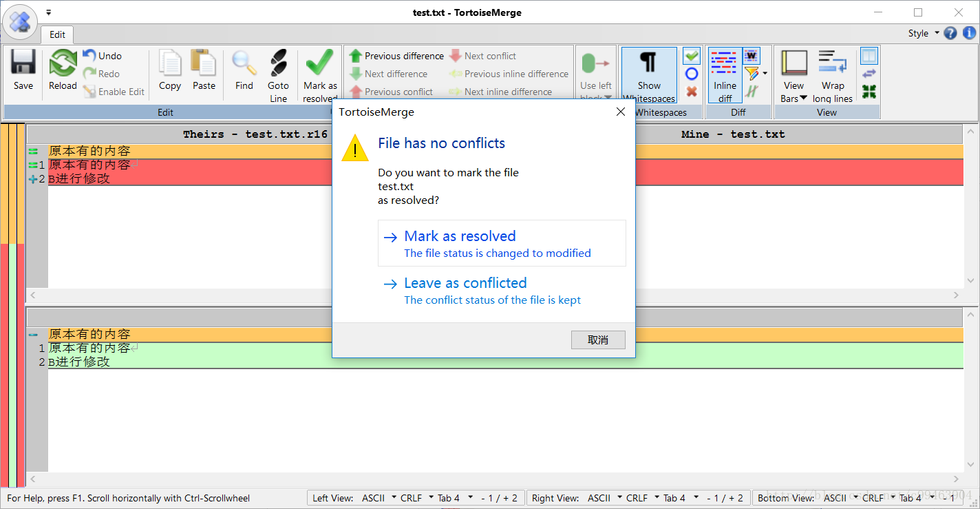Click the Use left block icon
The height and width of the screenshot is (509, 980).
[595, 65]
